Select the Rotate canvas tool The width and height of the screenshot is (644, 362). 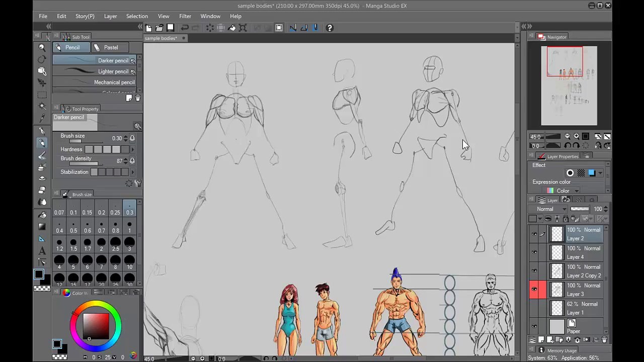[x=42, y=59]
